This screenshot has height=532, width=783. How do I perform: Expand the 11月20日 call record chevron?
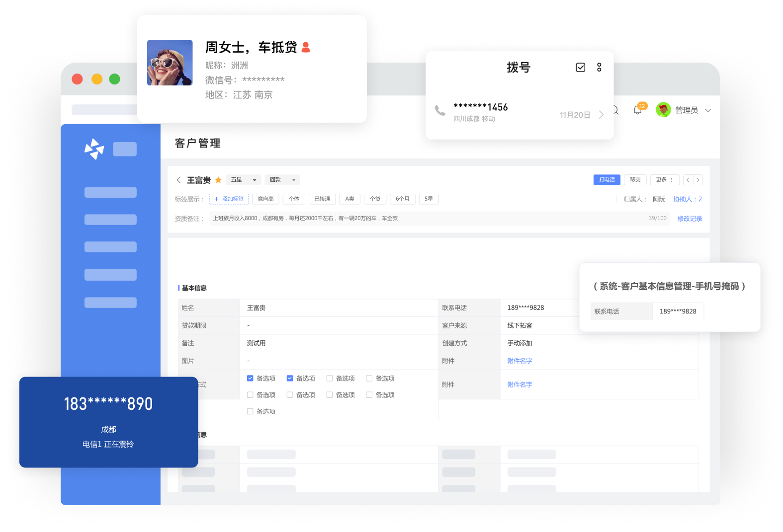[601, 115]
